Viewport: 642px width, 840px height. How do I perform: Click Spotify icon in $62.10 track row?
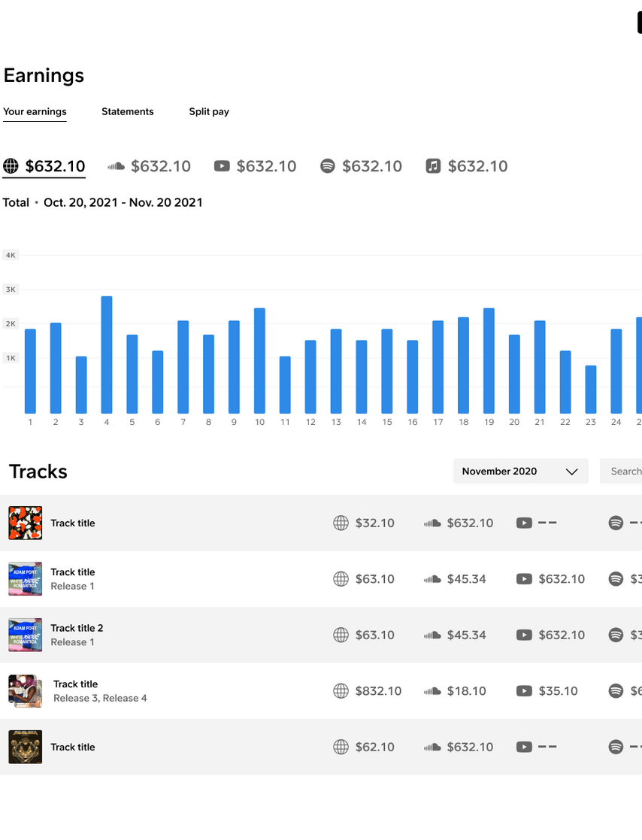pyautogui.click(x=616, y=747)
